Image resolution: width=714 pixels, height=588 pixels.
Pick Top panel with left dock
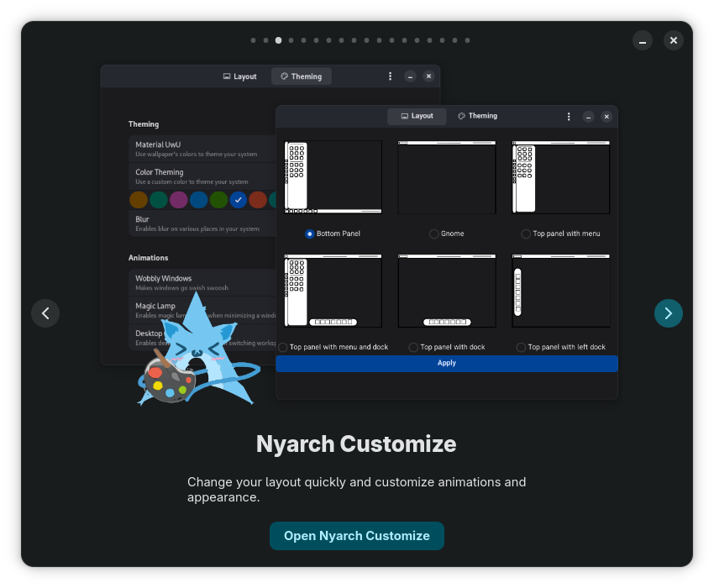tap(522, 347)
